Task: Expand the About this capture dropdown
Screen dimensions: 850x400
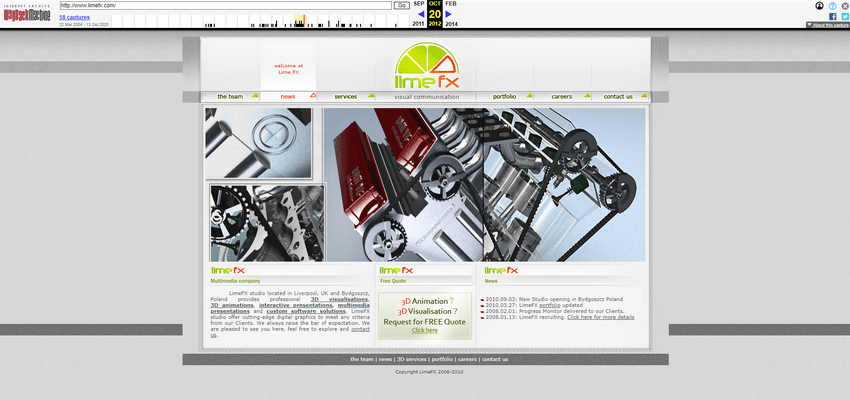Action: point(827,25)
